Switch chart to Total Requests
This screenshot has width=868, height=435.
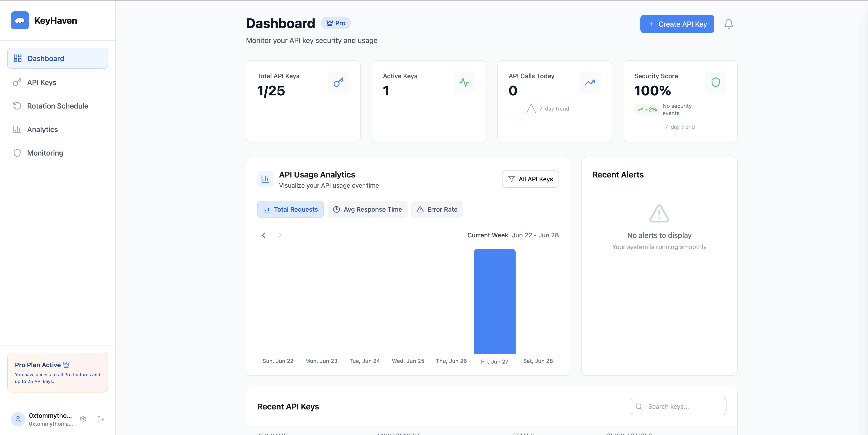click(x=290, y=209)
